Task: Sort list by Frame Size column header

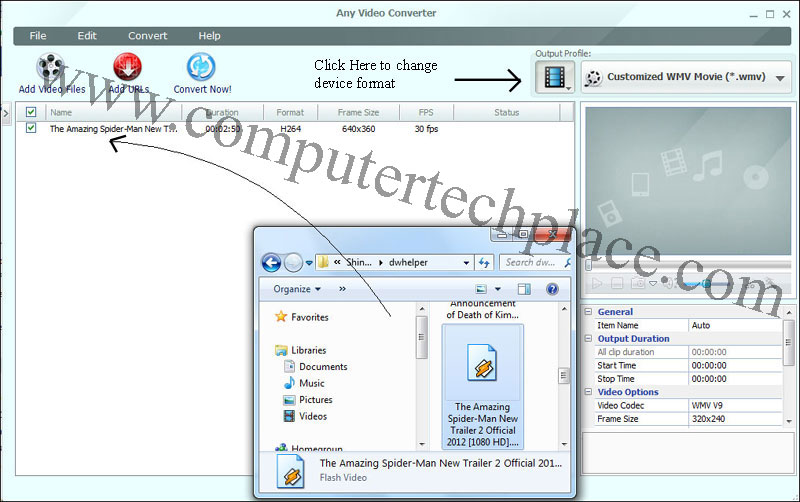Action: [358, 112]
